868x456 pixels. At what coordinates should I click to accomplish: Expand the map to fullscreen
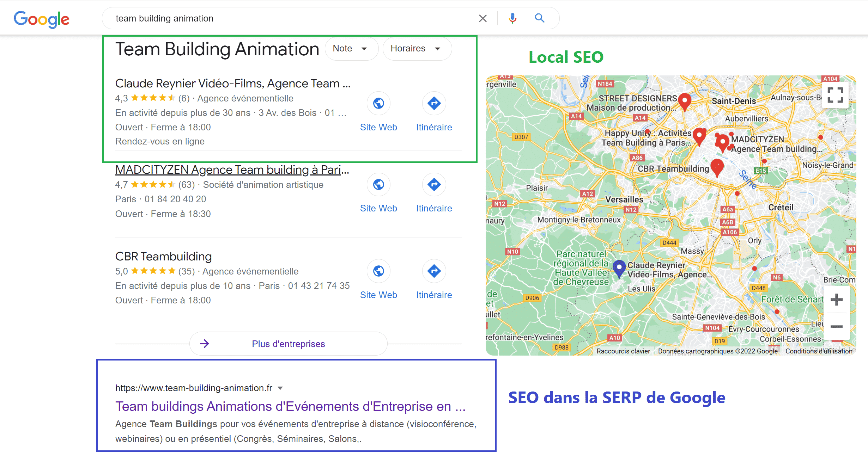click(x=835, y=95)
